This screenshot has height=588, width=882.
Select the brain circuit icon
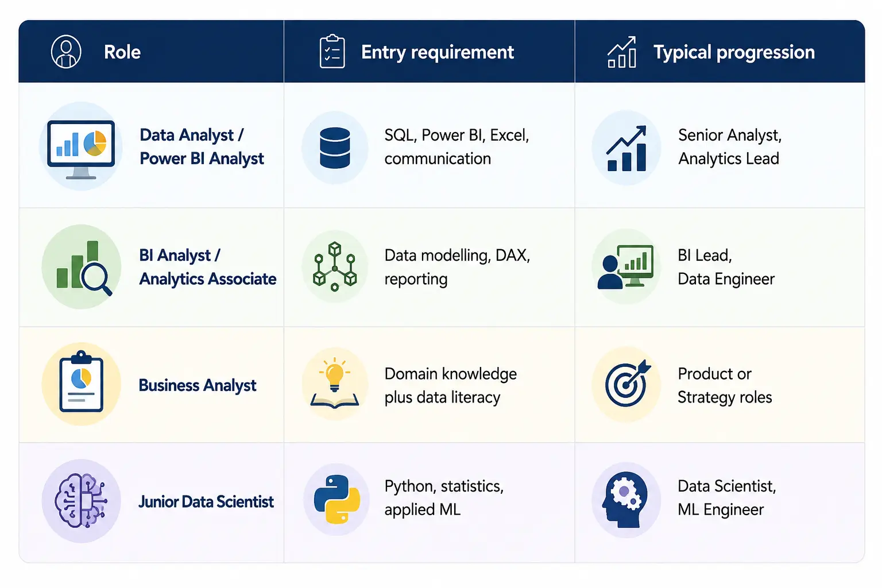pyautogui.click(x=81, y=501)
